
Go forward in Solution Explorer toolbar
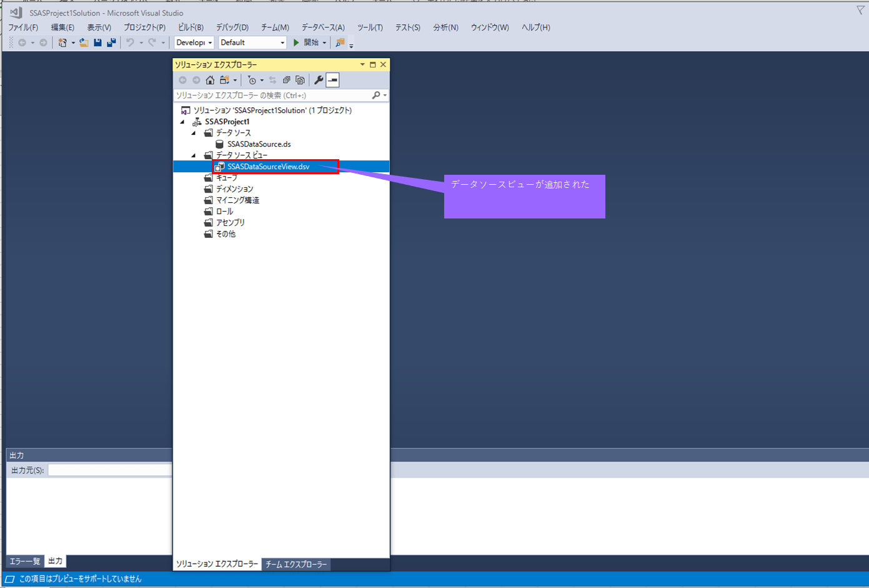click(x=196, y=80)
